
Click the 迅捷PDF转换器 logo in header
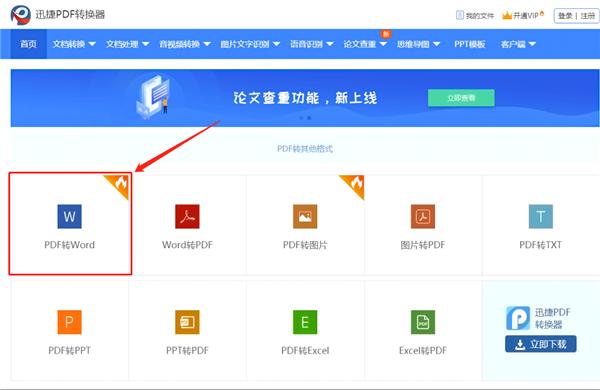click(x=21, y=15)
